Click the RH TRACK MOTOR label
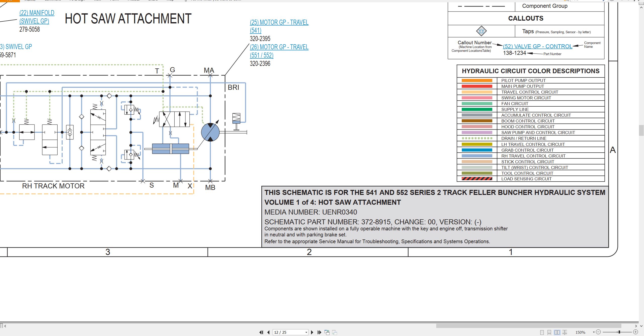The height and width of the screenshot is (336, 644). [53, 186]
